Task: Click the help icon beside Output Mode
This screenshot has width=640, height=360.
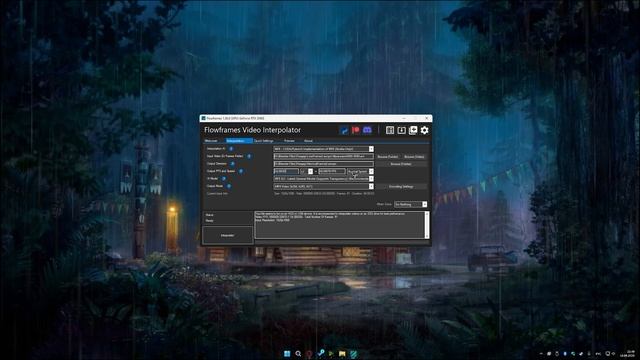Action: (229, 186)
